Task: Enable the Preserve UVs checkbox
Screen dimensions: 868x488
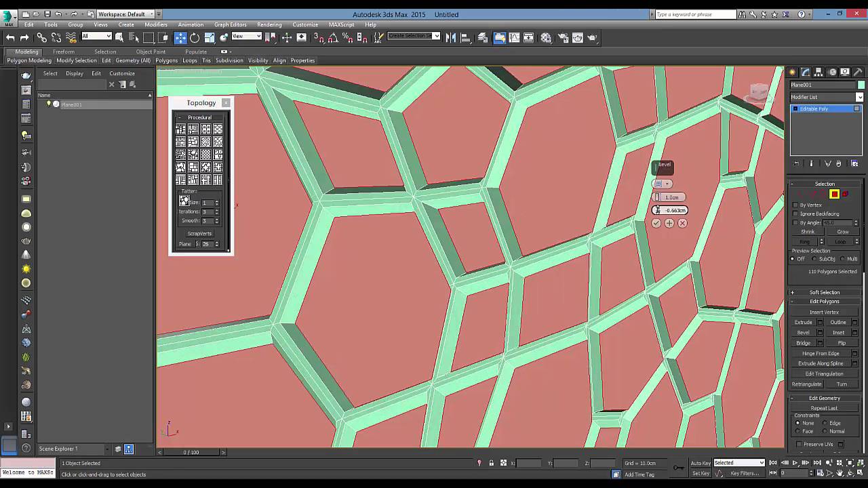Action: coord(800,445)
